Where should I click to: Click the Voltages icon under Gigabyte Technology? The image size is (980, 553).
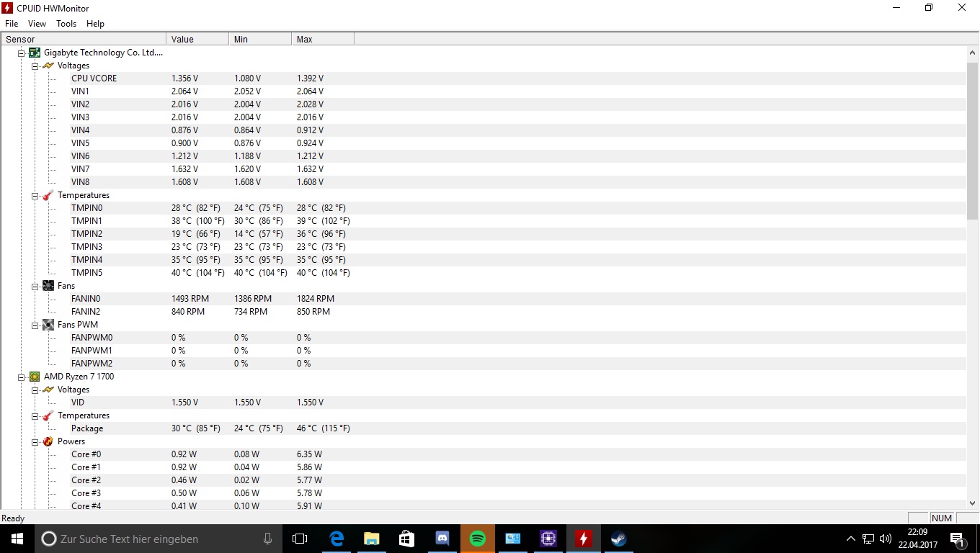pos(48,66)
